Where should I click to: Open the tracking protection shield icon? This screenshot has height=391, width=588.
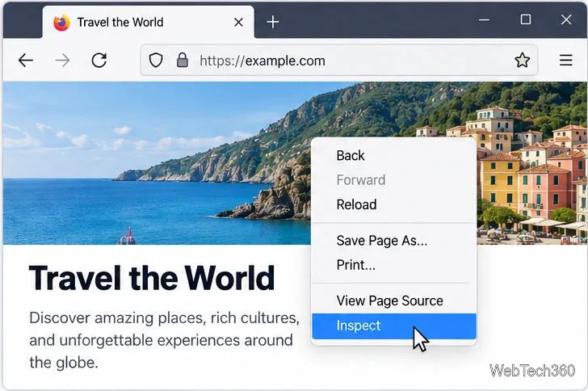[x=156, y=60]
